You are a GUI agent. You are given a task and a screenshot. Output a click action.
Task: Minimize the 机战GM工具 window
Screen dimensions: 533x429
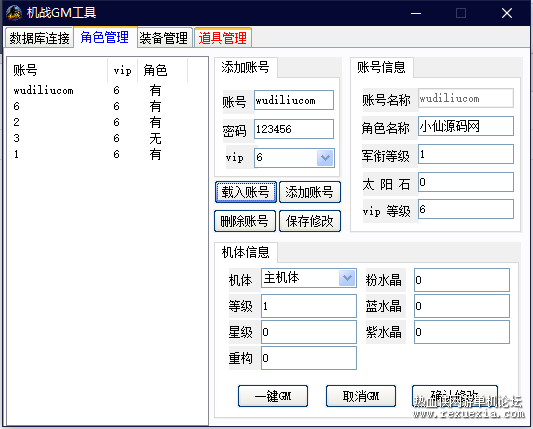click(416, 13)
